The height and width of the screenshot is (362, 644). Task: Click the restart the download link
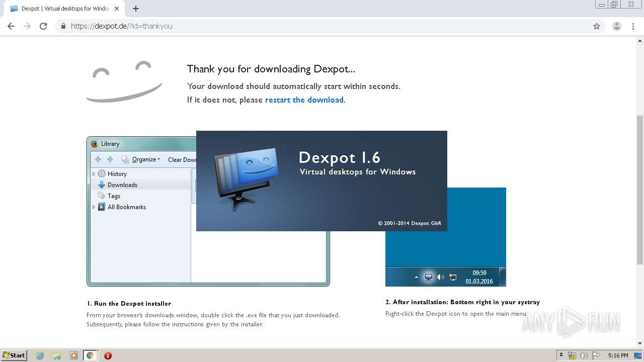[x=304, y=100]
